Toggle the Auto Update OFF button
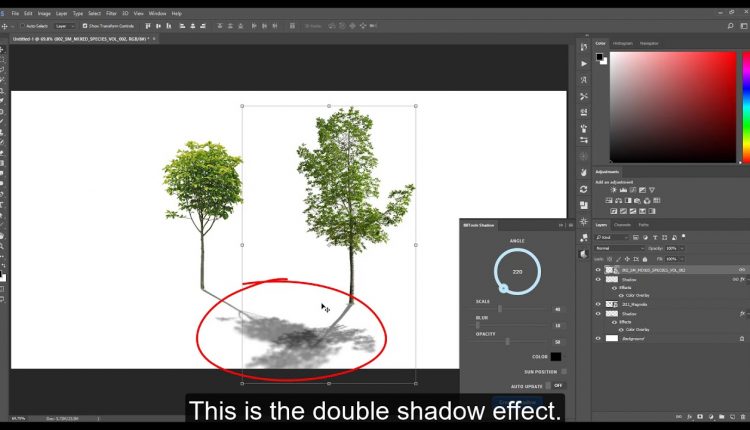This screenshot has width=750, height=430. (557, 385)
